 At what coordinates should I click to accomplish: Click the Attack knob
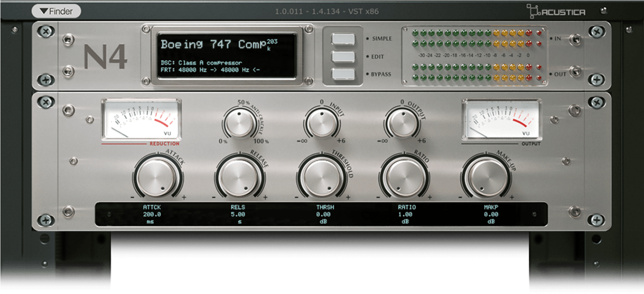pyautogui.click(x=157, y=177)
